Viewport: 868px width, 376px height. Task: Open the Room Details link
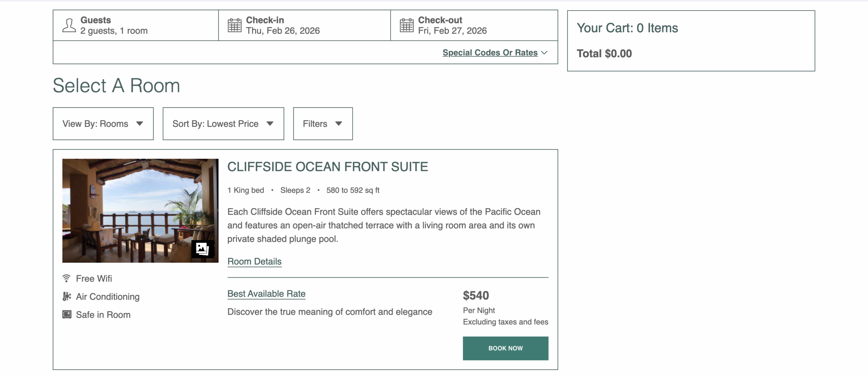(254, 261)
